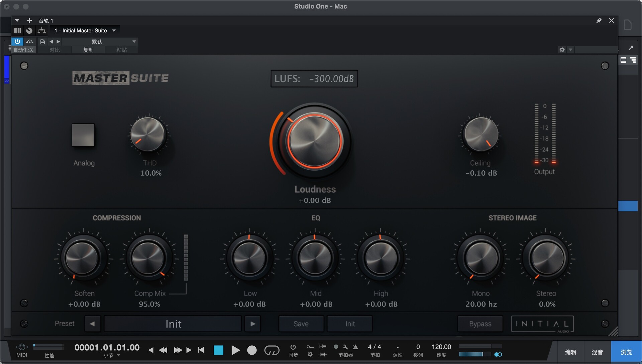The image size is (642, 364).
Task: Click the blue Stop button
Action: click(219, 350)
